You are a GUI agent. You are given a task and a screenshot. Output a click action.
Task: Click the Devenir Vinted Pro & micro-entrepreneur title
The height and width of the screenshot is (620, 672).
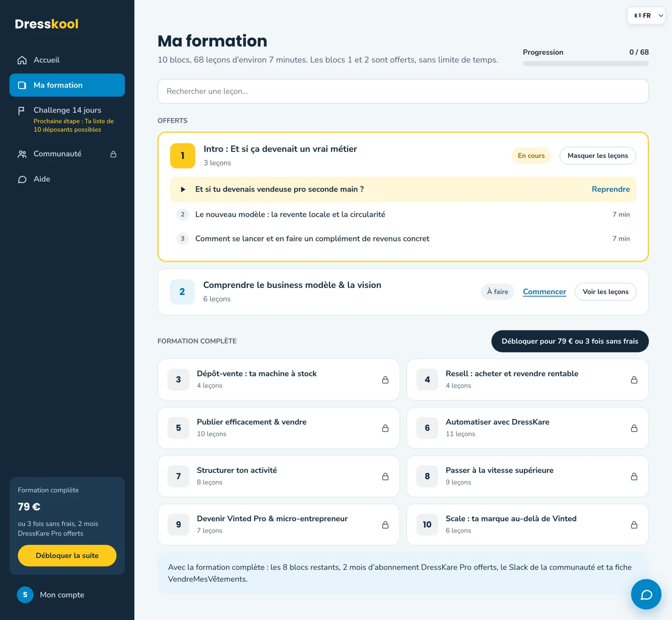point(272,519)
